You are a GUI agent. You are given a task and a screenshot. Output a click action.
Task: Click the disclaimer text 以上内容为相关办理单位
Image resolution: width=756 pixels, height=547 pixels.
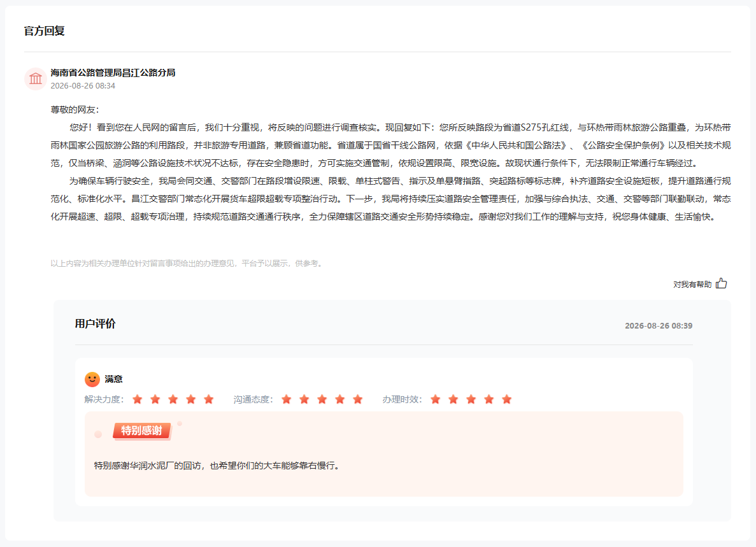[x=187, y=263]
